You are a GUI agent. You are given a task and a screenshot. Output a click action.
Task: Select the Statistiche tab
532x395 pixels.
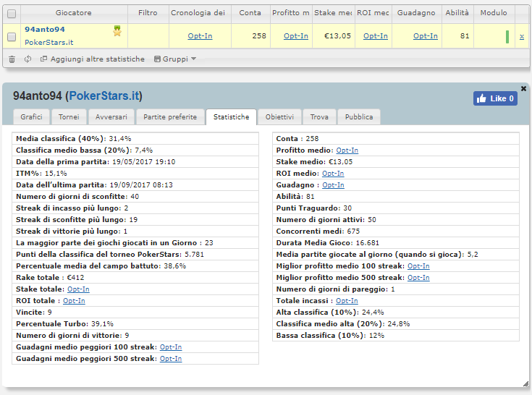pyautogui.click(x=232, y=117)
